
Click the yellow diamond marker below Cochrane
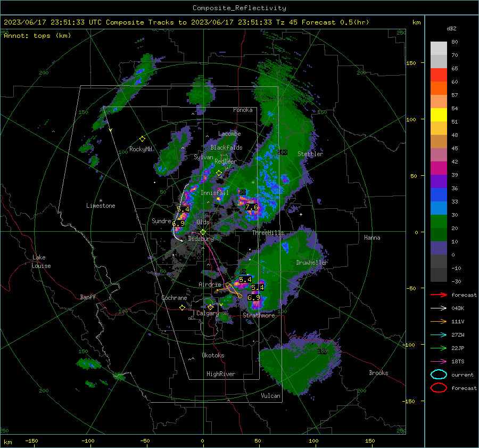(x=183, y=307)
